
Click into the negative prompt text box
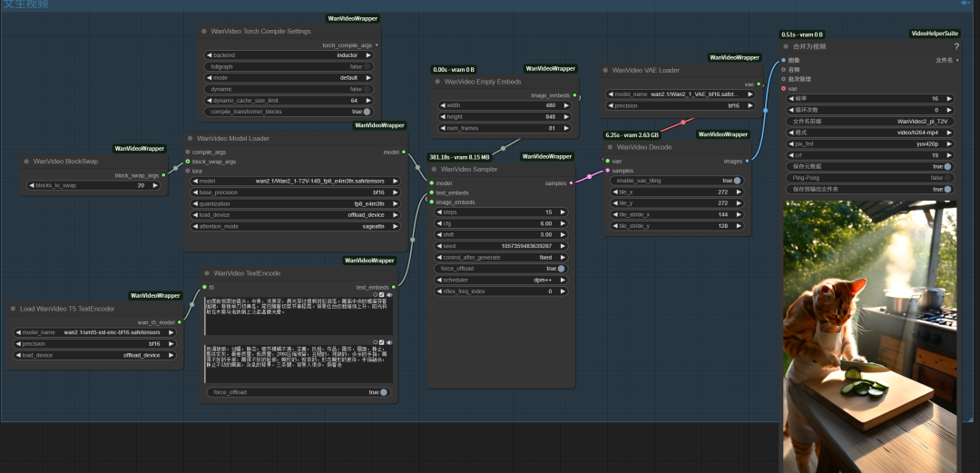pyautogui.click(x=299, y=363)
